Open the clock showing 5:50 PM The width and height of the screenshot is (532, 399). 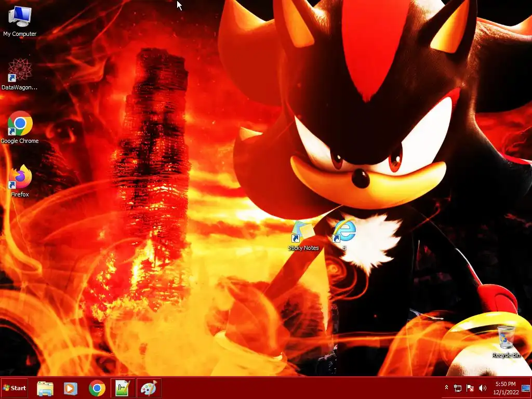(x=506, y=388)
